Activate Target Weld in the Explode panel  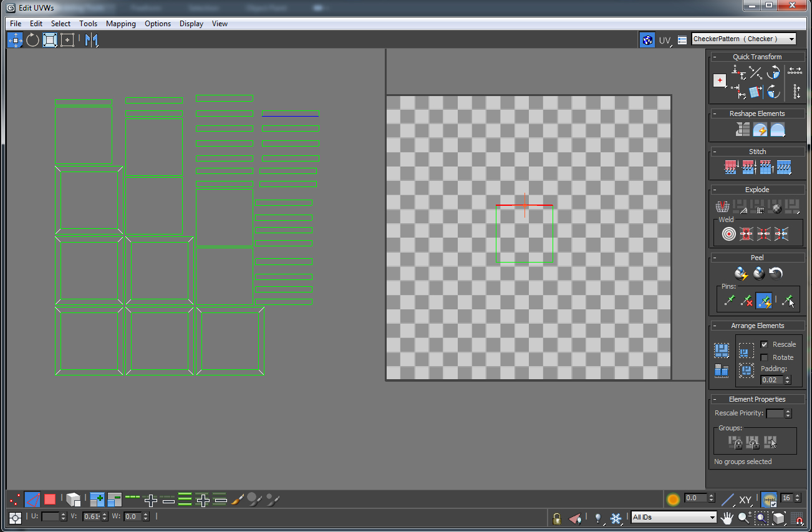pyautogui.click(x=729, y=234)
